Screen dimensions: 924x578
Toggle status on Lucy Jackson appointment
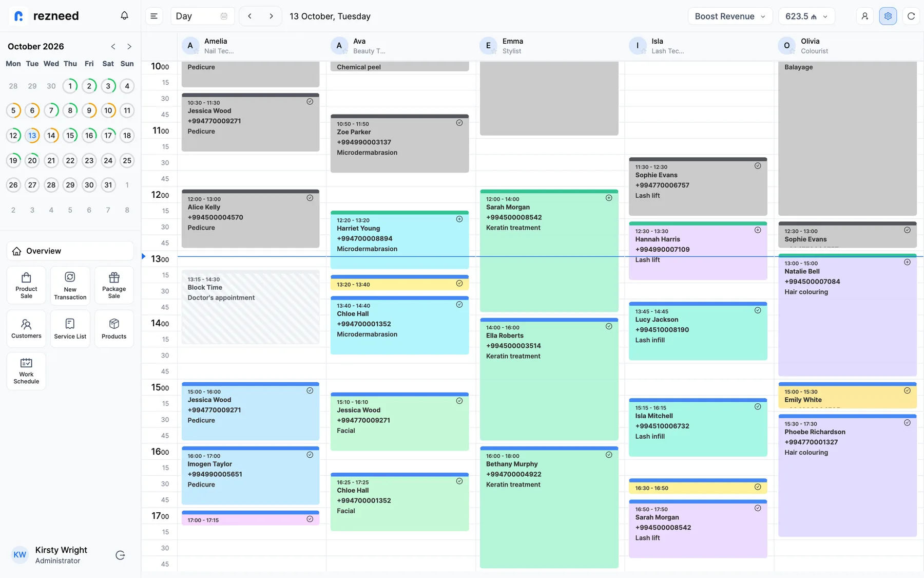click(x=758, y=310)
